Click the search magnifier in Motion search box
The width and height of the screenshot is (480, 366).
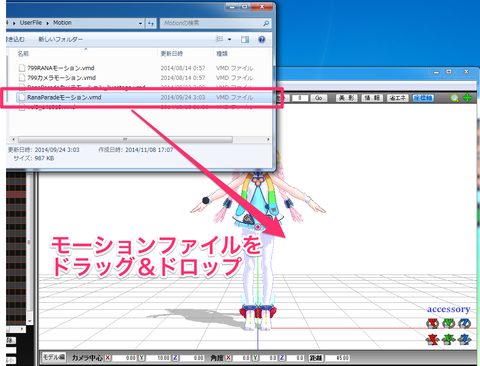click(x=266, y=23)
